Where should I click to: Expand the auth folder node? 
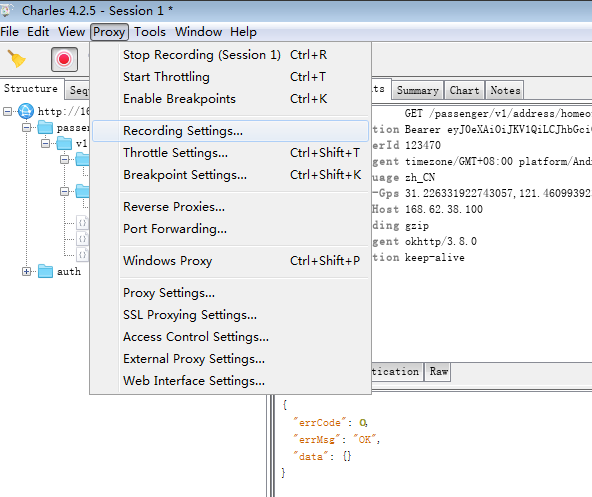(26, 272)
